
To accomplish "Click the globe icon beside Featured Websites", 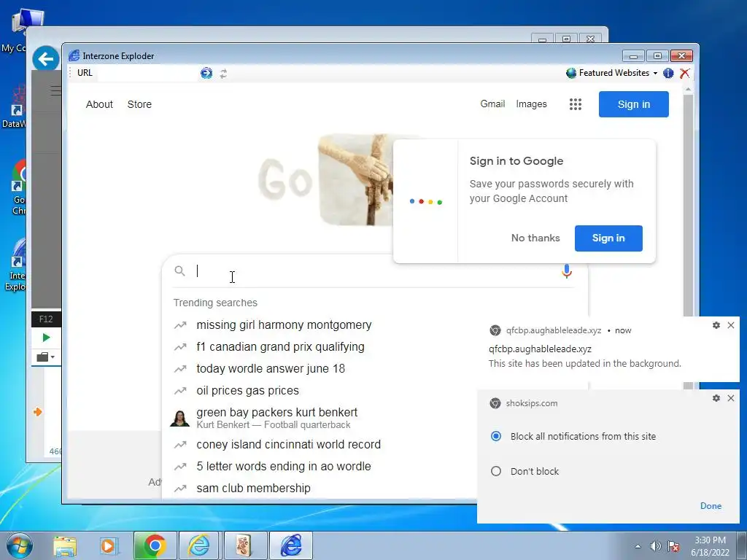I will coord(571,73).
